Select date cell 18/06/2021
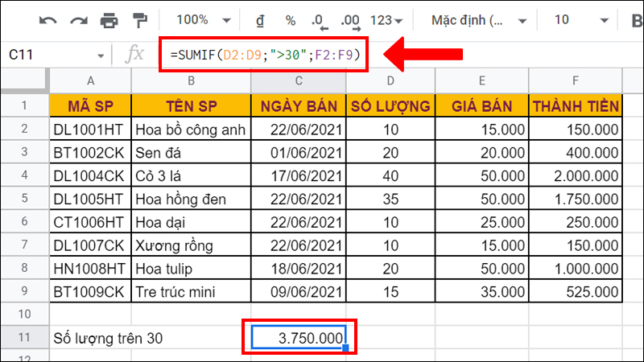Viewport: 644px width, 362px height. pos(299,269)
